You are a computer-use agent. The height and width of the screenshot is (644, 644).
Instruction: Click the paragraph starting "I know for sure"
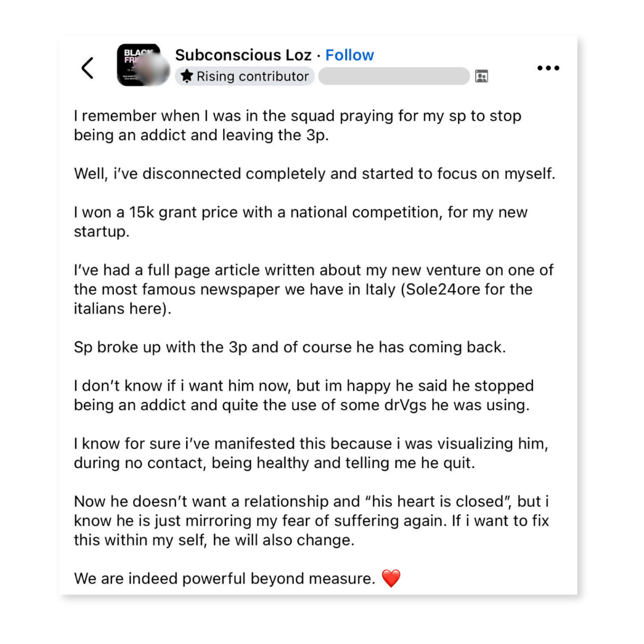[x=311, y=453]
